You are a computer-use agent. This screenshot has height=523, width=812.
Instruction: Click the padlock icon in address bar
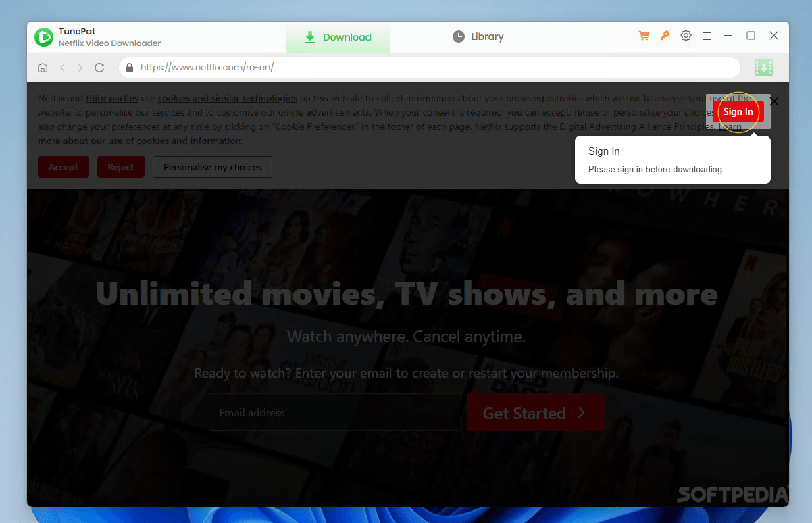coord(130,68)
